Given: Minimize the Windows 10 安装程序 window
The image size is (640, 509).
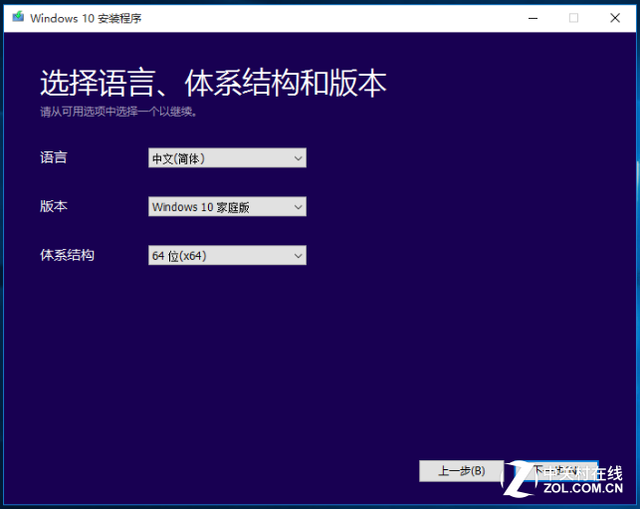Looking at the screenshot, I should click(533, 18).
